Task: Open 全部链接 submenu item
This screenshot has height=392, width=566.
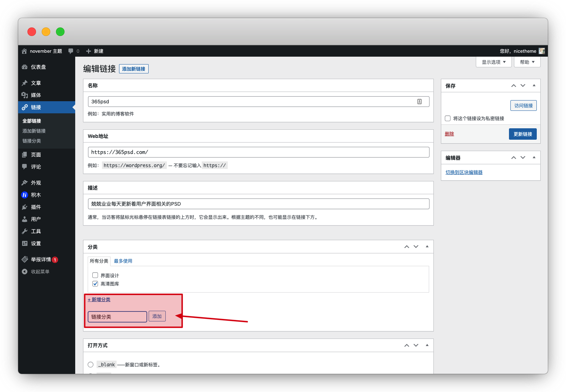Action: coord(32,121)
